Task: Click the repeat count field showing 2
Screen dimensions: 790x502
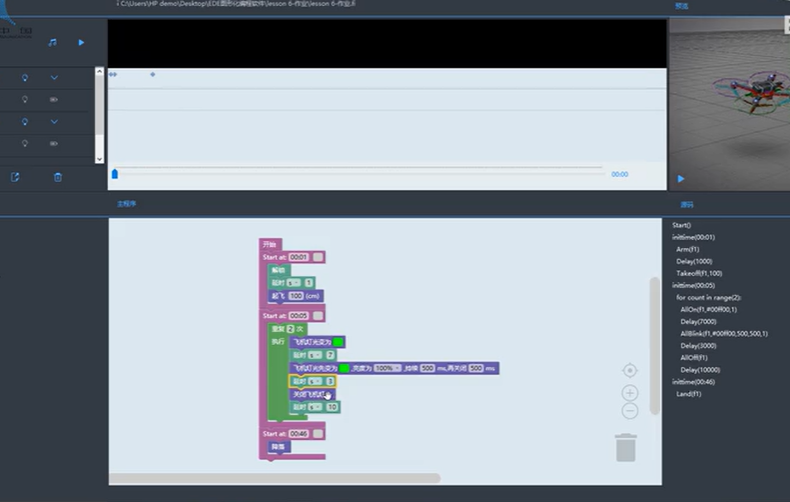Action: click(x=290, y=329)
